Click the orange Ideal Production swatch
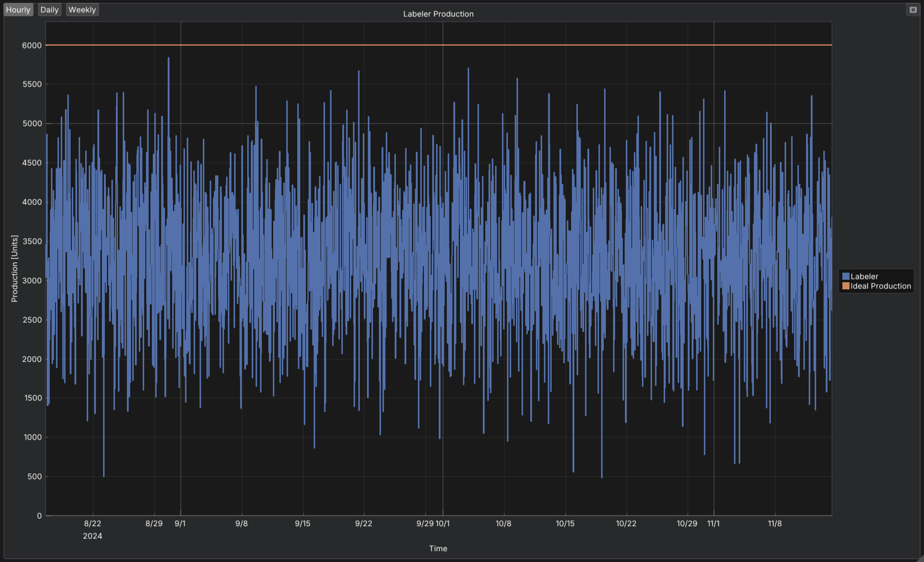The image size is (924, 562). click(846, 286)
